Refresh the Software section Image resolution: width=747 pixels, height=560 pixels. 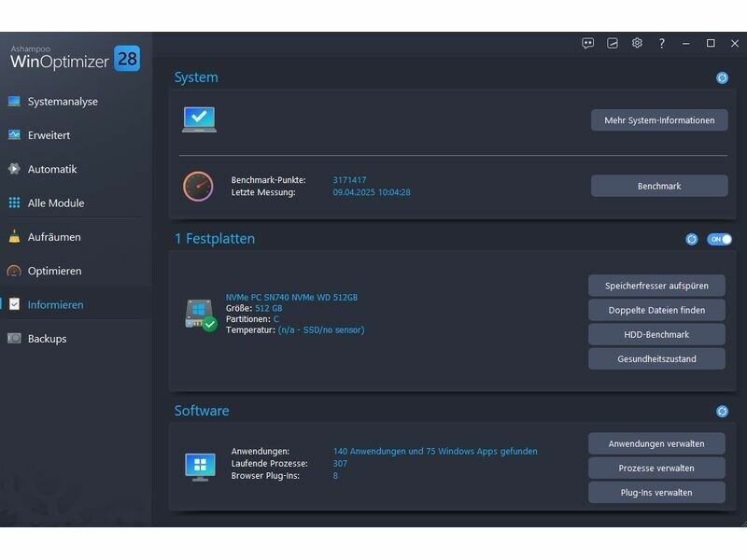pos(722,411)
